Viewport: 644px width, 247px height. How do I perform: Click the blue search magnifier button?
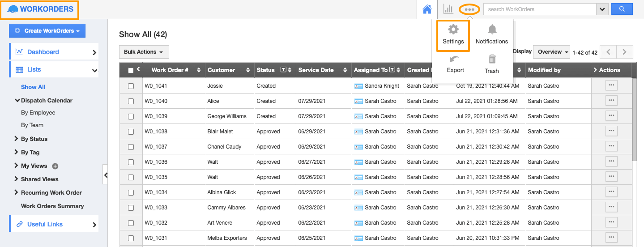click(622, 9)
